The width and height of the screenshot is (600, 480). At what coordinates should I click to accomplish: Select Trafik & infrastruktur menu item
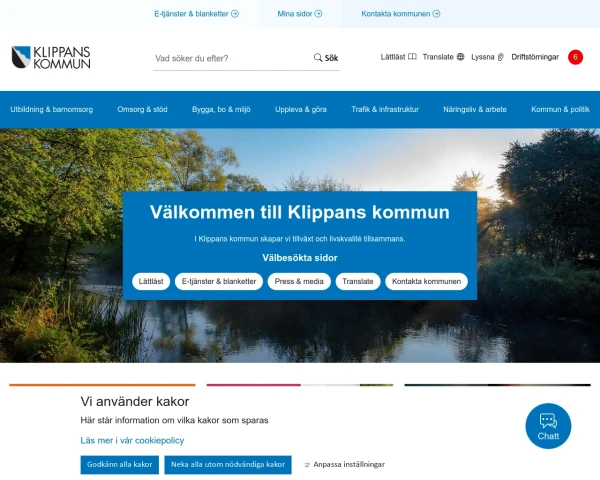tap(385, 109)
